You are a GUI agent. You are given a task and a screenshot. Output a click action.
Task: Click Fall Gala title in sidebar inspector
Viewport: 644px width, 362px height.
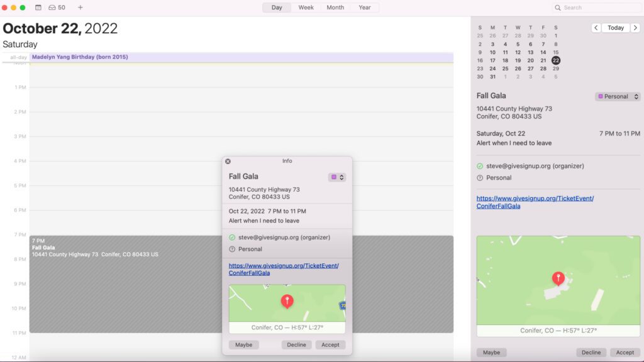[x=491, y=96]
